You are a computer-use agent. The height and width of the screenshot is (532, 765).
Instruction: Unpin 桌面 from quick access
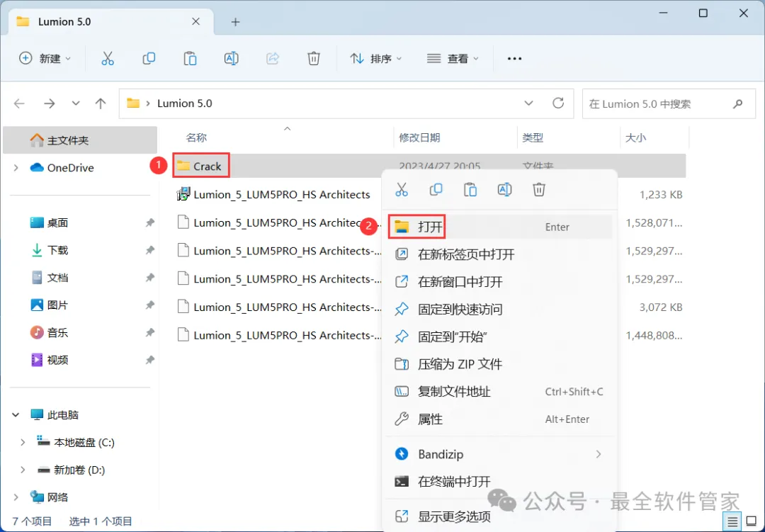point(149,222)
